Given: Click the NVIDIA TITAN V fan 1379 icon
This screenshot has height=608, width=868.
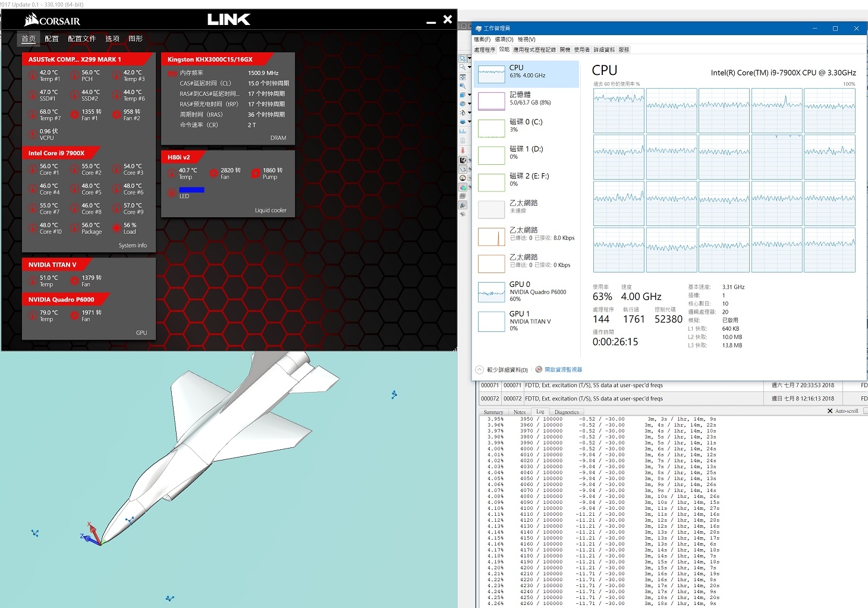Looking at the screenshot, I should pyautogui.click(x=74, y=281).
